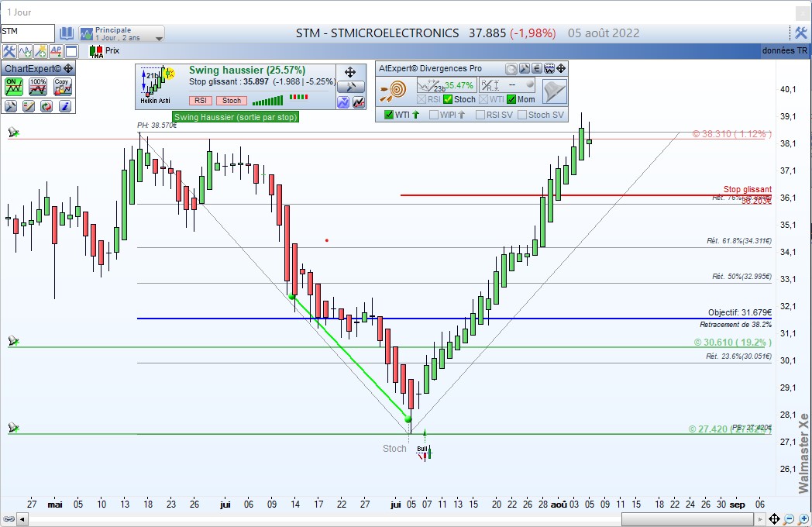Click the alert bell icon at the 27.420 line
Image resolution: width=812 pixels, height=527 pixels.
tap(14, 428)
